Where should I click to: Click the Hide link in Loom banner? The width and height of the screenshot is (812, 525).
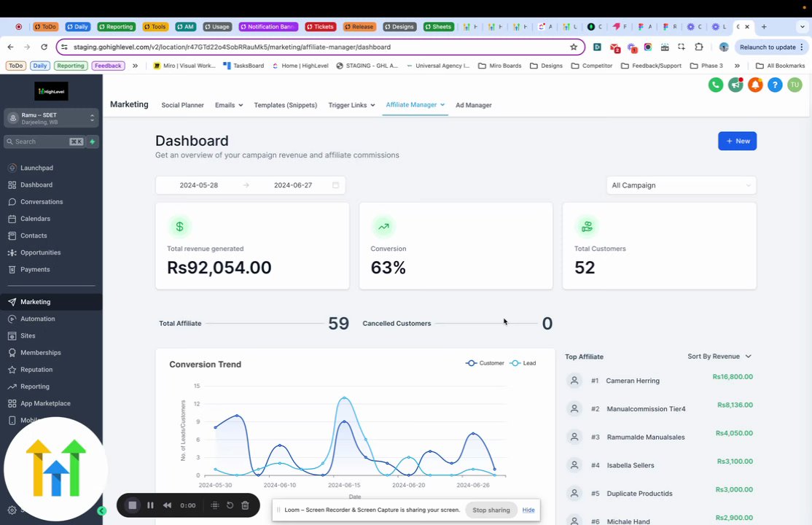(528, 510)
